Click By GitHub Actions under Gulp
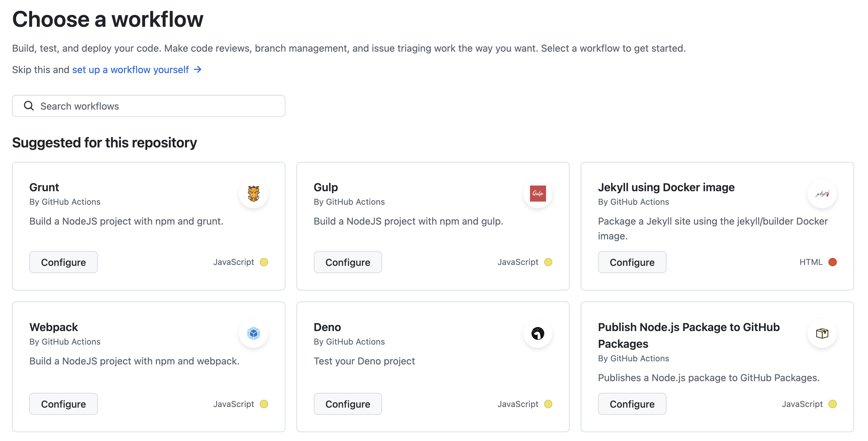The width and height of the screenshot is (868, 441). coord(349,202)
